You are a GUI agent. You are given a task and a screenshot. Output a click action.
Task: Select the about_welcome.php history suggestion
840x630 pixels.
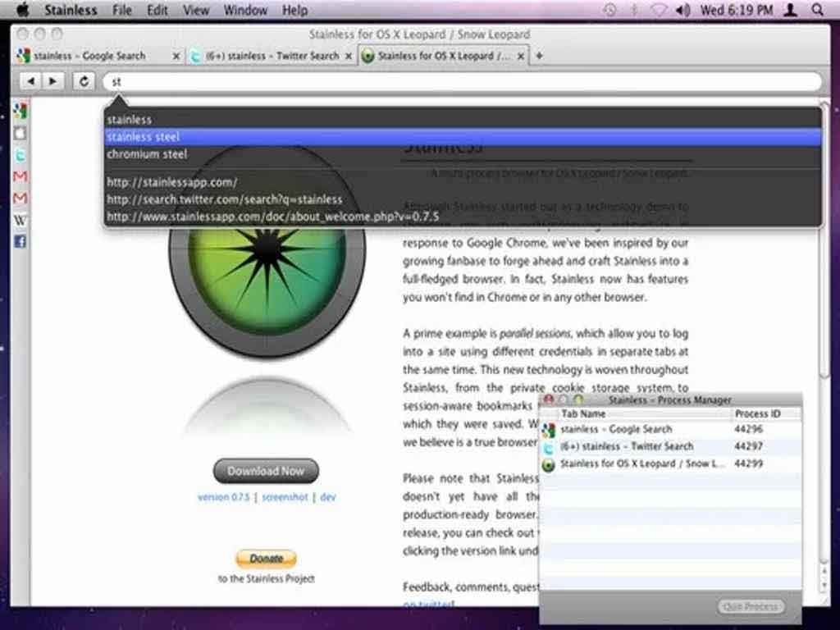463,217
